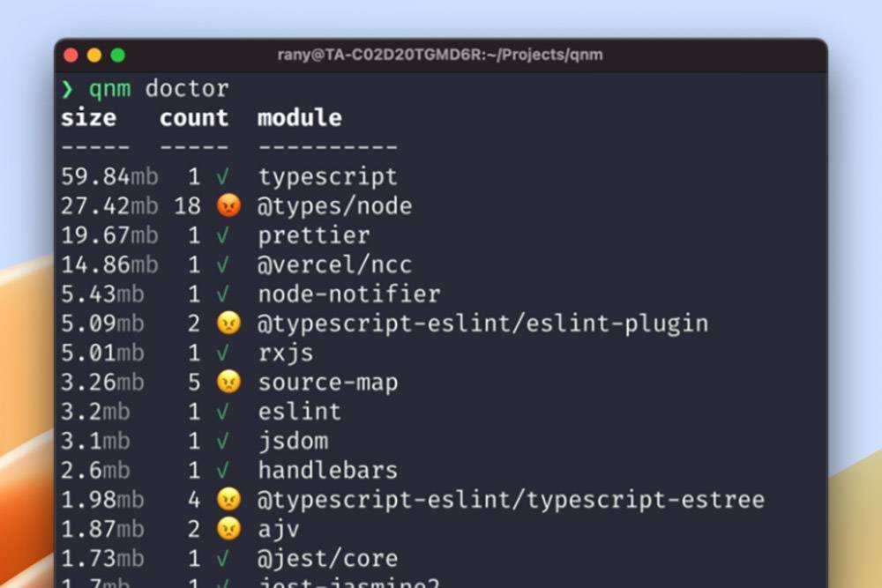Image resolution: width=882 pixels, height=588 pixels.
Task: Click the "size" column header
Action: point(88,118)
